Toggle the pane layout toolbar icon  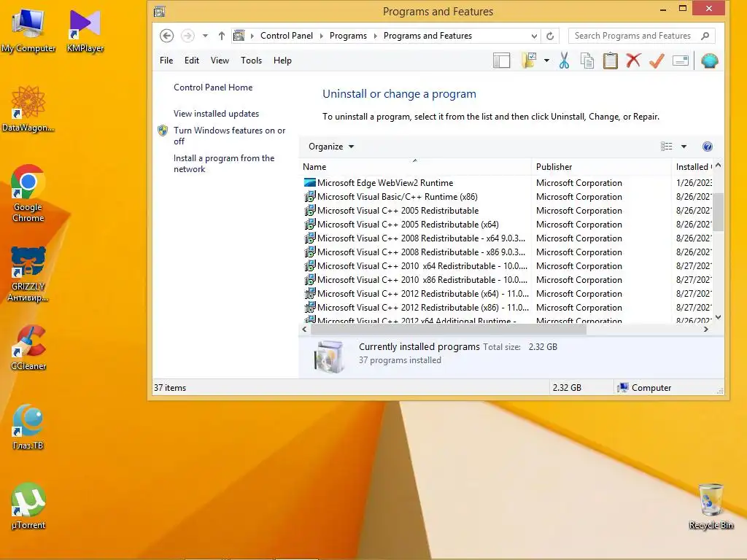[x=502, y=61]
